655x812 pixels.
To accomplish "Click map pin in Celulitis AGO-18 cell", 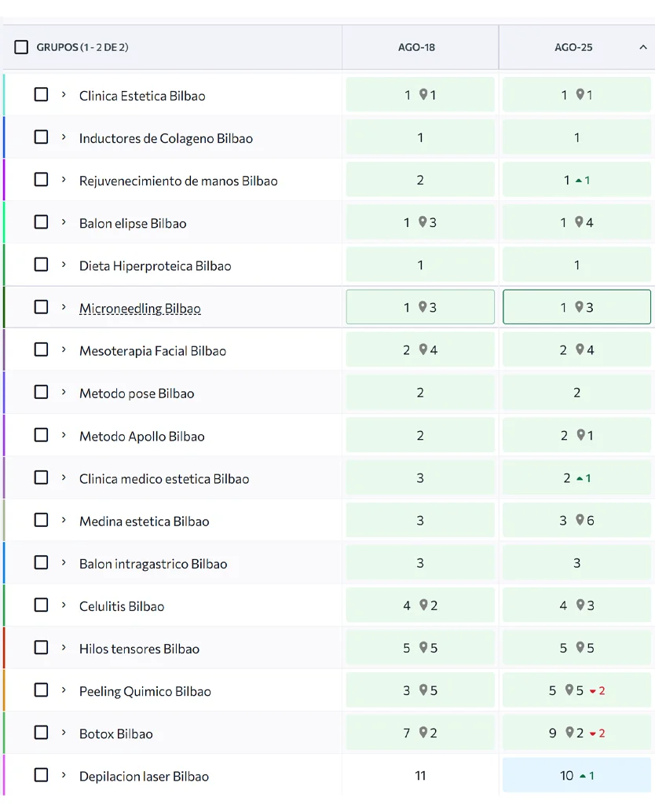I will [x=423, y=605].
